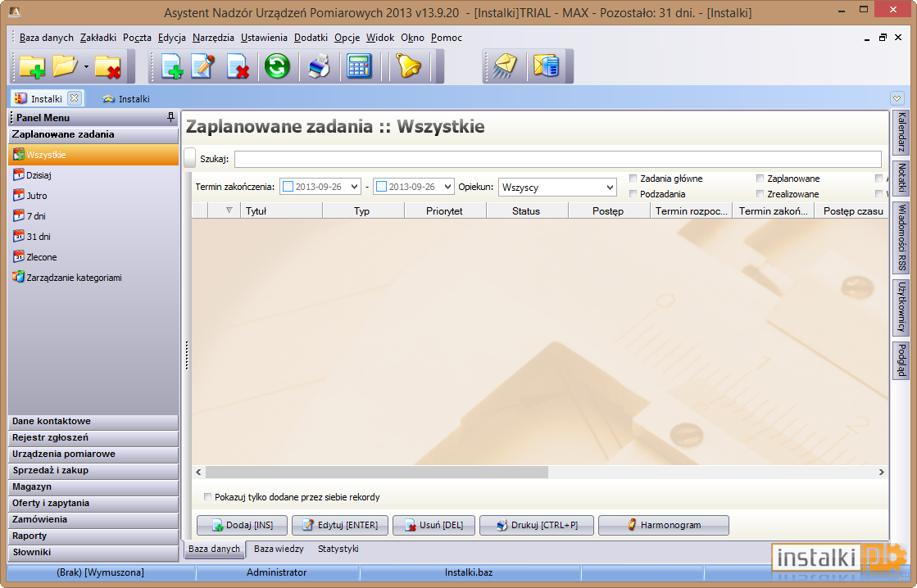Image resolution: width=917 pixels, height=588 pixels.
Task: Click the mail address book icon
Action: 547,66
